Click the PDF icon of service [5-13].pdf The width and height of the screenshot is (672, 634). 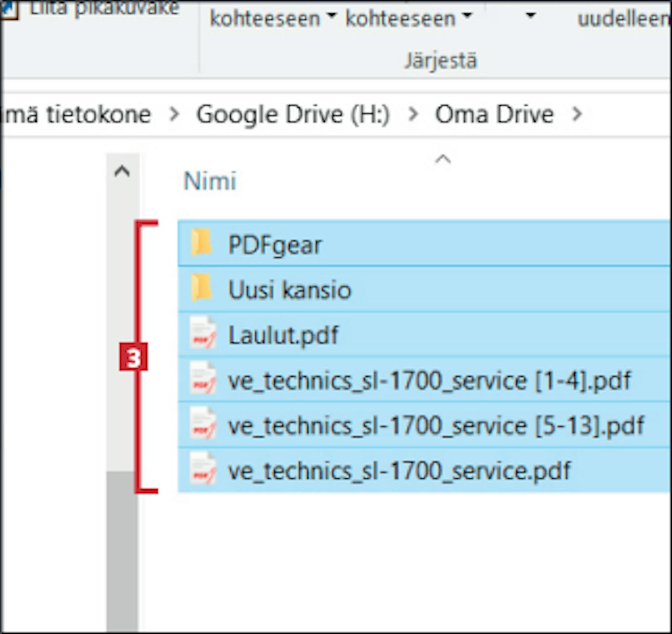[203, 424]
